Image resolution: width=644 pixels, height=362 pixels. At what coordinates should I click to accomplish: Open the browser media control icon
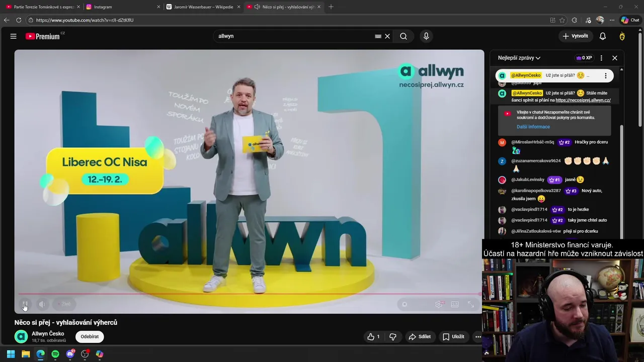point(588,20)
